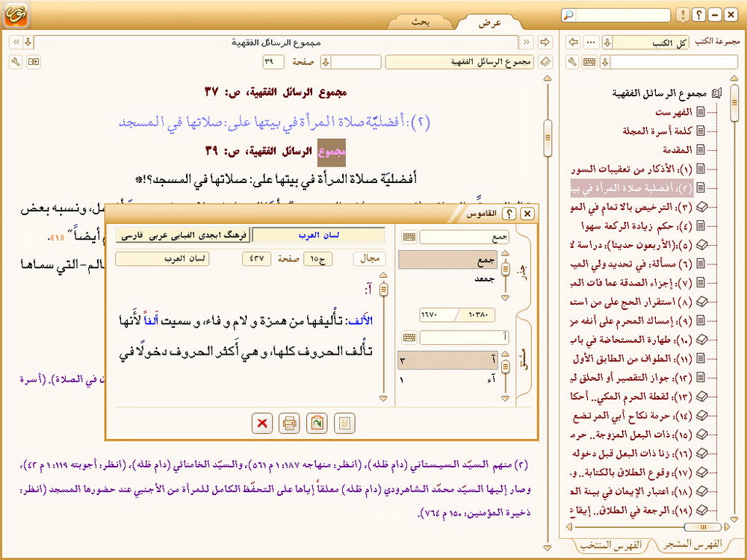
Task: Close the القاموس dictionary dialog with X
Action: tap(527, 214)
